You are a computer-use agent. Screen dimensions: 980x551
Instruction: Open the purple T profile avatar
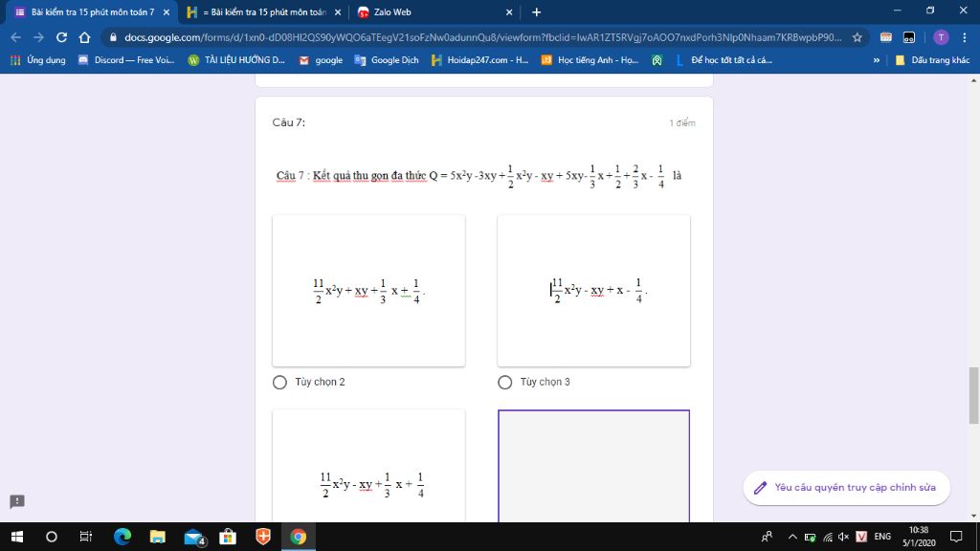tap(941, 37)
